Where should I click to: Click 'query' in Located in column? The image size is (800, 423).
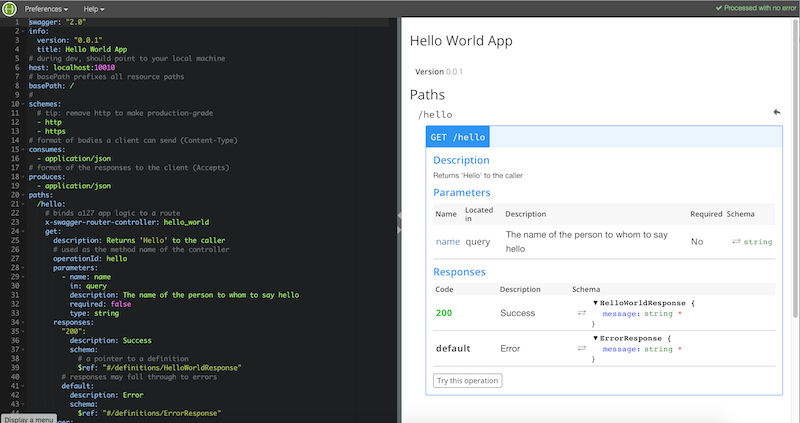click(478, 241)
